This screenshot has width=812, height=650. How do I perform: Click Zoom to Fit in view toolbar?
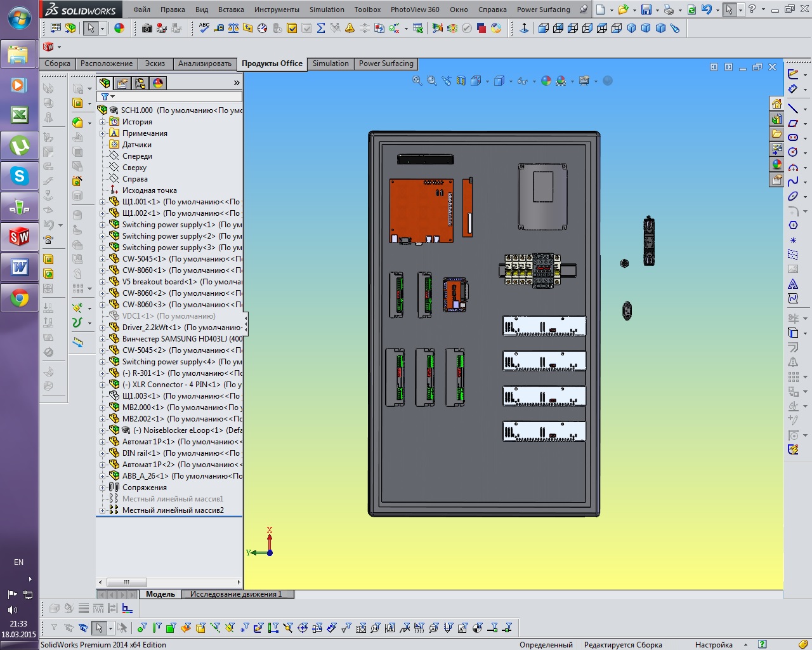coord(417,81)
